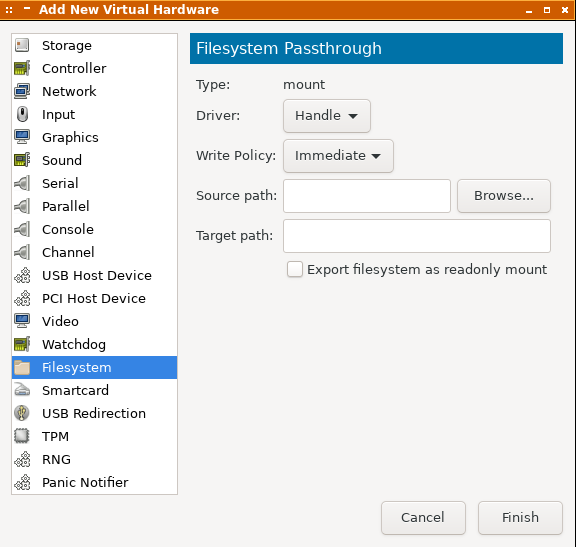Choose the TPM label
Image resolution: width=576 pixels, height=547 pixels.
click(x=55, y=436)
